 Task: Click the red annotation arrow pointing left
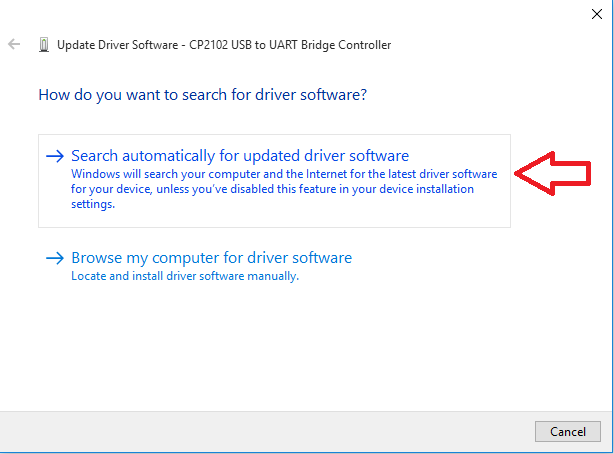pyautogui.click(x=561, y=174)
